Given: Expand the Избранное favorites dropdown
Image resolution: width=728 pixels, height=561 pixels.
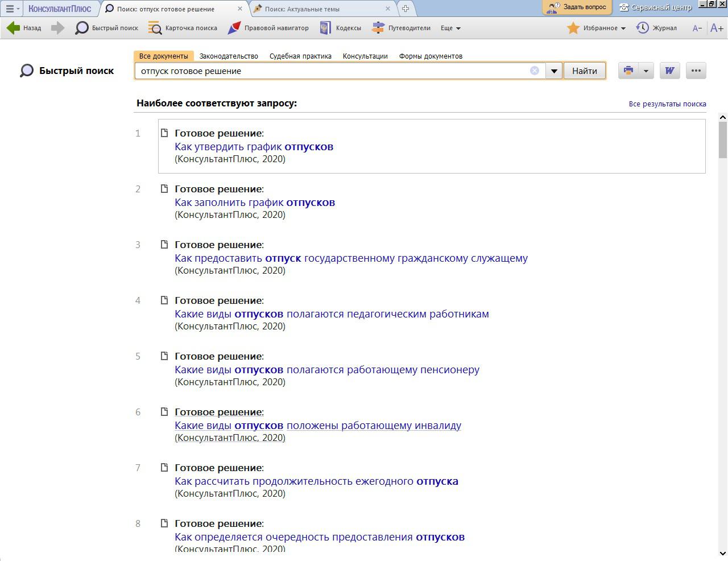Looking at the screenshot, I should (x=623, y=28).
